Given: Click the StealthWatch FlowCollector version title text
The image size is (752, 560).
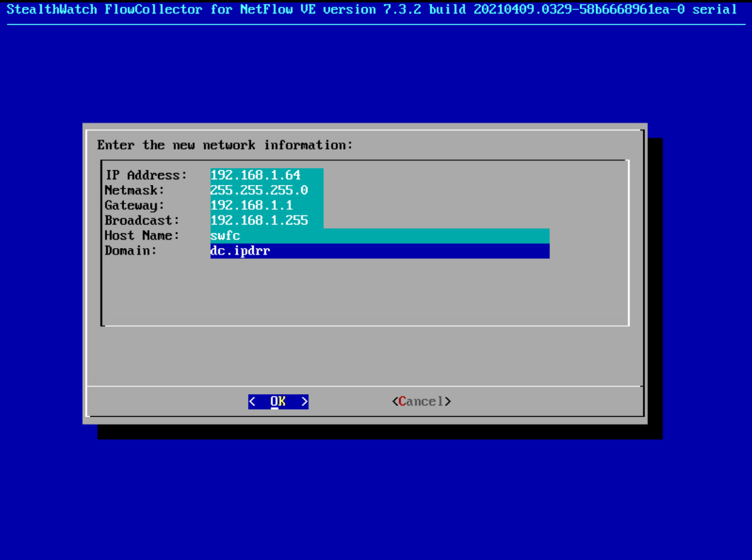Looking at the screenshot, I should 371,10.
